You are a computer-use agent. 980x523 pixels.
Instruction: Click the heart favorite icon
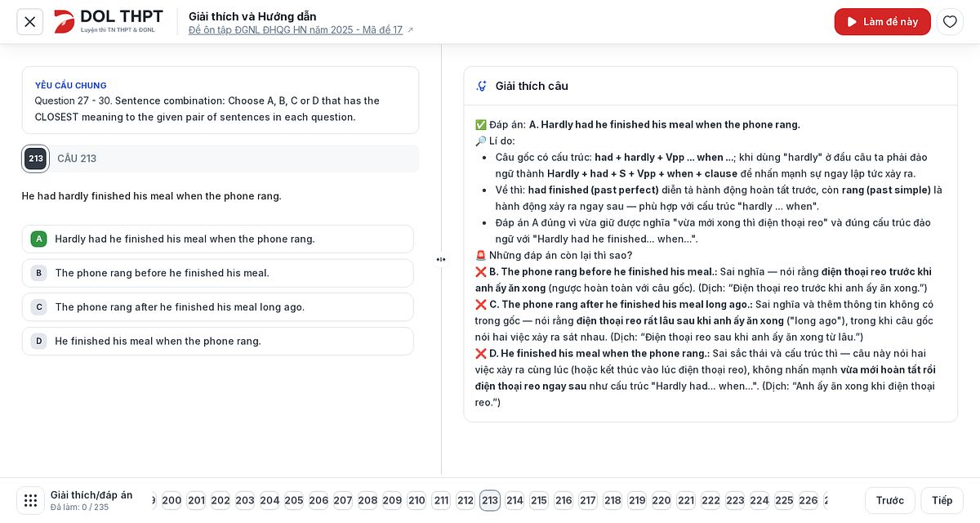950,22
